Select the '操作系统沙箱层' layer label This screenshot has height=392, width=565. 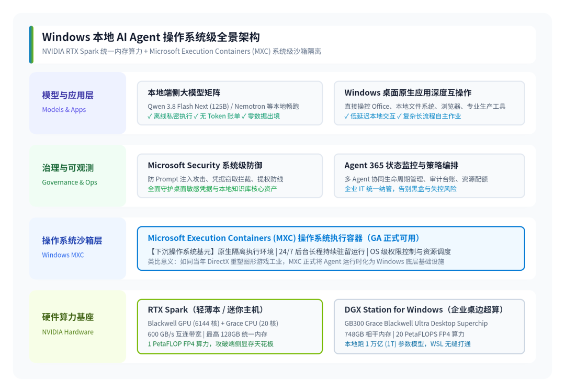(x=72, y=240)
